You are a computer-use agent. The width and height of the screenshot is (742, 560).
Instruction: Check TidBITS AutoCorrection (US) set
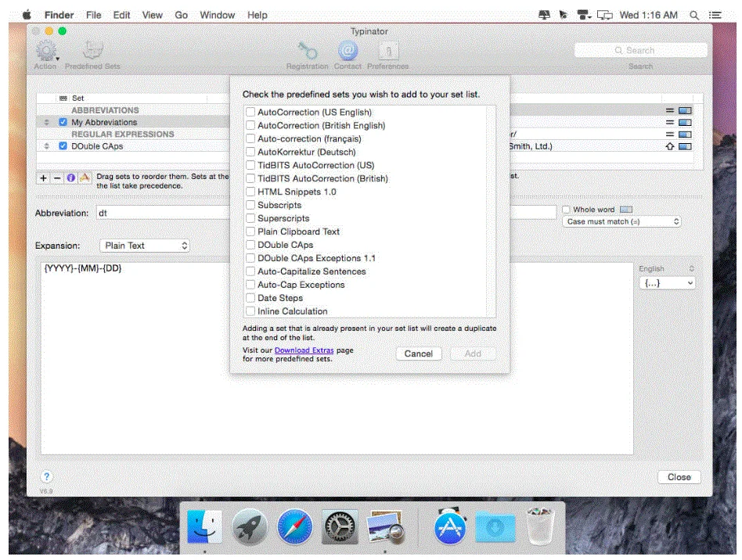(x=250, y=165)
